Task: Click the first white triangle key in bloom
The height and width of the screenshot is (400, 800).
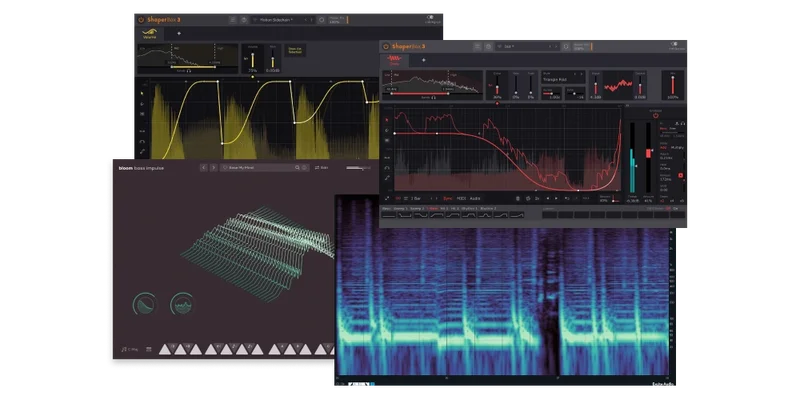Action: (x=164, y=349)
